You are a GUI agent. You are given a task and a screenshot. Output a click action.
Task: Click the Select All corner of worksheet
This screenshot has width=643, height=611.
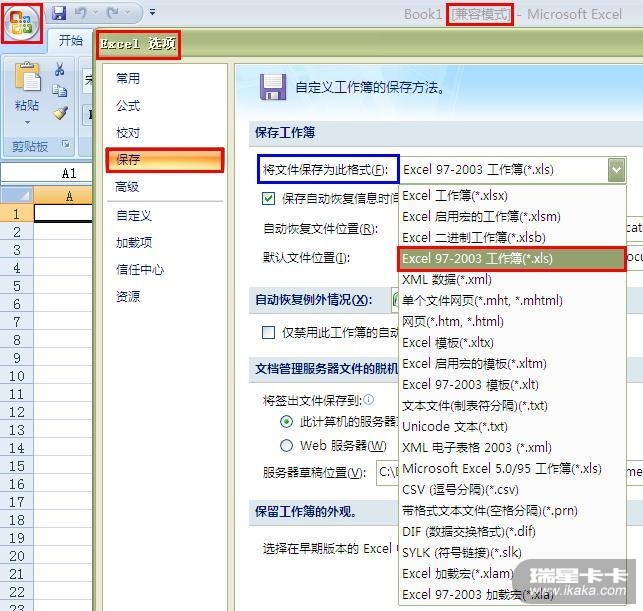tap(16, 196)
